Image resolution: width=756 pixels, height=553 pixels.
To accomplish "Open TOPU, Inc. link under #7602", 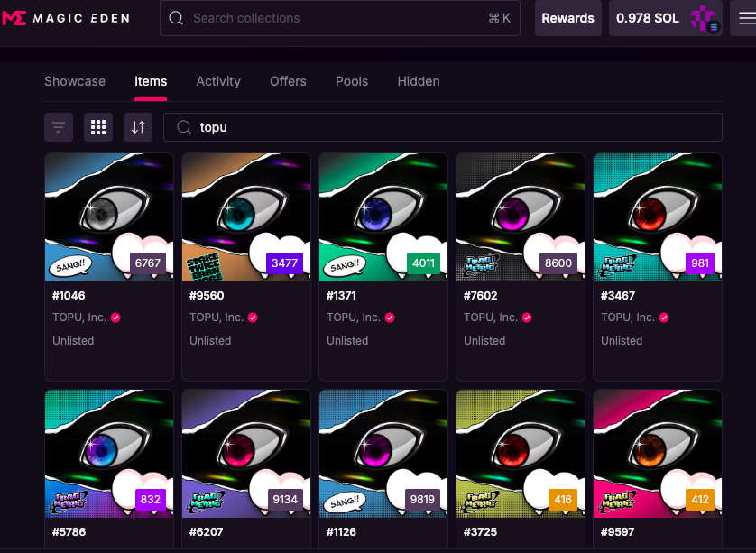I will pyautogui.click(x=491, y=318).
